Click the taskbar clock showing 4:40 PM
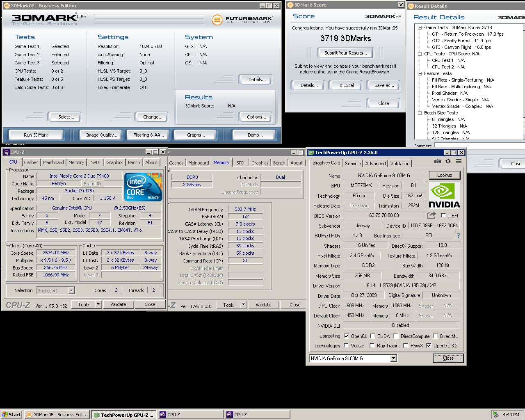Image resolution: width=525 pixels, height=420 pixels. (x=511, y=415)
